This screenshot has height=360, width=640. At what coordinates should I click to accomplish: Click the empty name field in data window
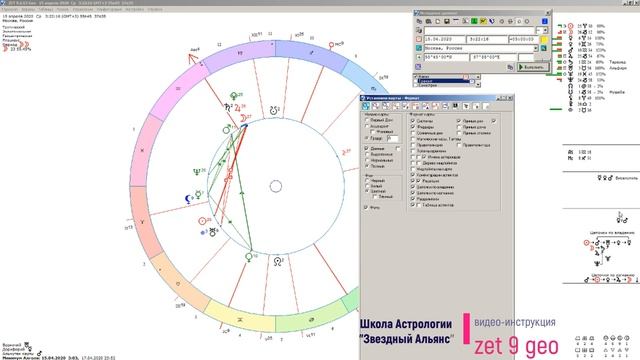[480, 30]
